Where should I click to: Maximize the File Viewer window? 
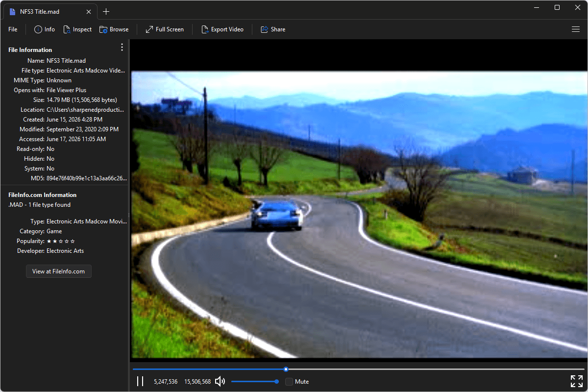[557, 7]
